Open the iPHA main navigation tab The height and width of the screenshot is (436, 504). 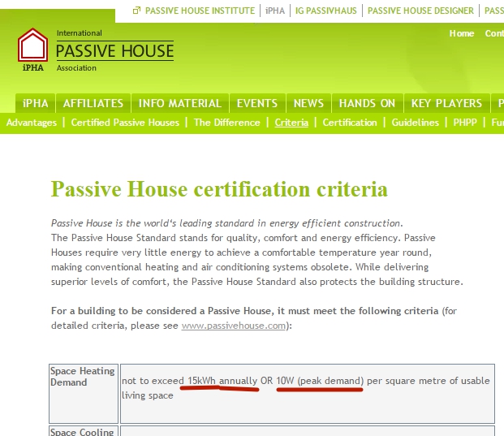coord(36,103)
